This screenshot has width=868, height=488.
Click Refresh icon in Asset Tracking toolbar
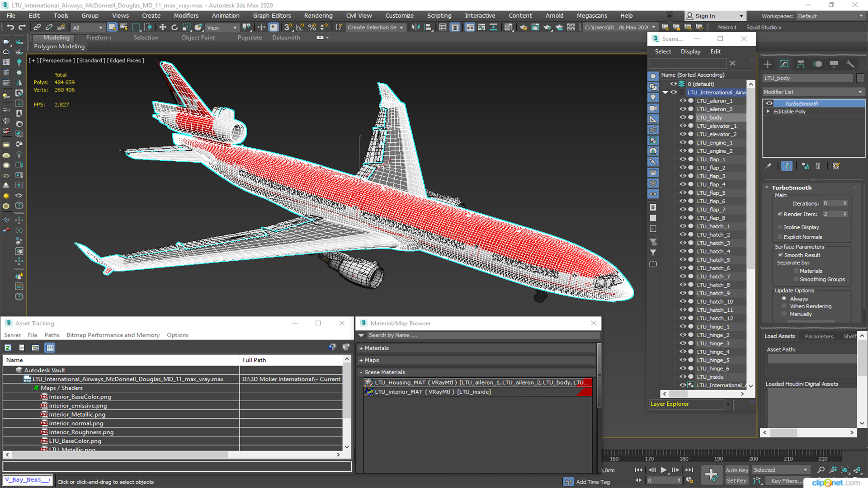(8, 347)
